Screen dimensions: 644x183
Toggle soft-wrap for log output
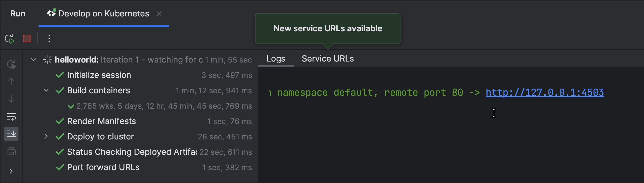(x=11, y=117)
